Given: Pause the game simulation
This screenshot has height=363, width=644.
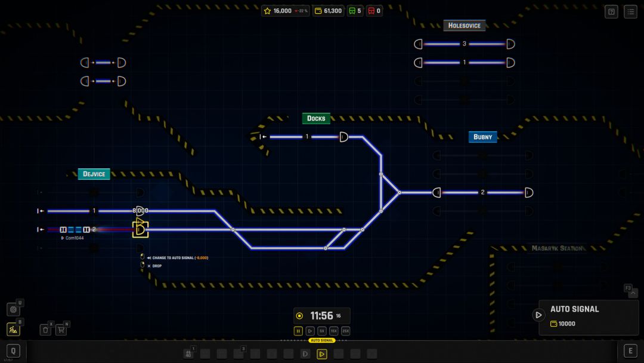Looking at the screenshot, I should tap(298, 331).
